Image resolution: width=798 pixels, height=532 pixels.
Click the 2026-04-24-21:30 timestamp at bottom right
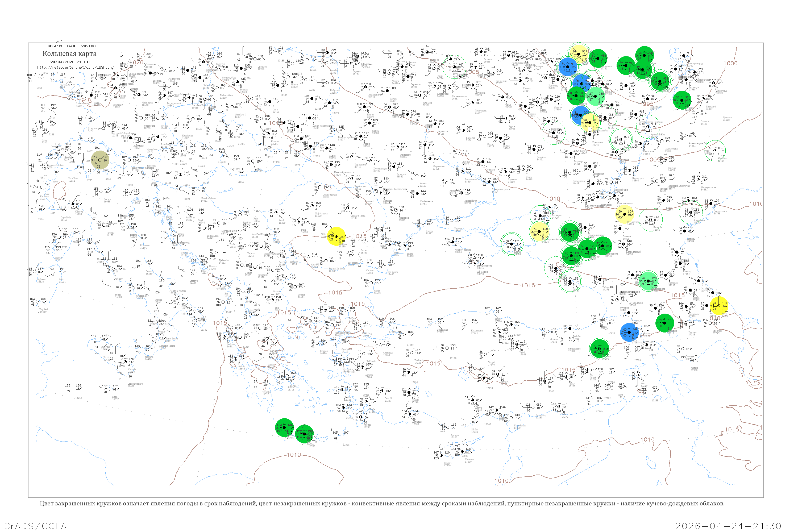(728, 526)
